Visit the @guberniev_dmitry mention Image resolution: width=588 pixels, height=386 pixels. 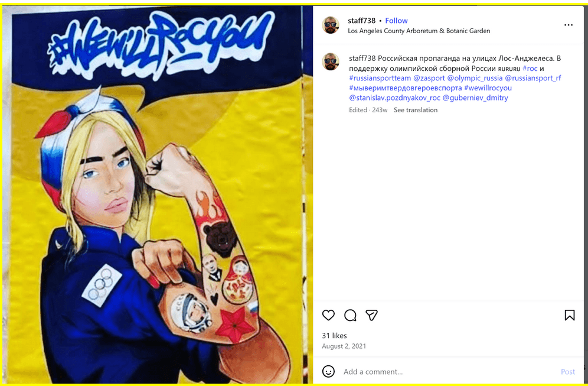coord(475,98)
